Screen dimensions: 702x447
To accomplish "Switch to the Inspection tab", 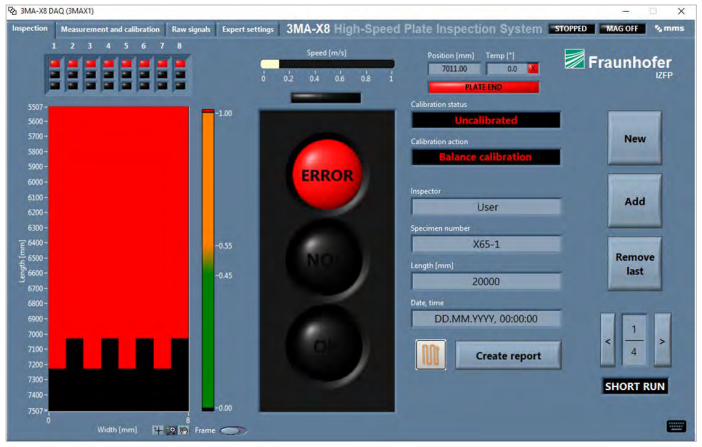I will [x=30, y=29].
